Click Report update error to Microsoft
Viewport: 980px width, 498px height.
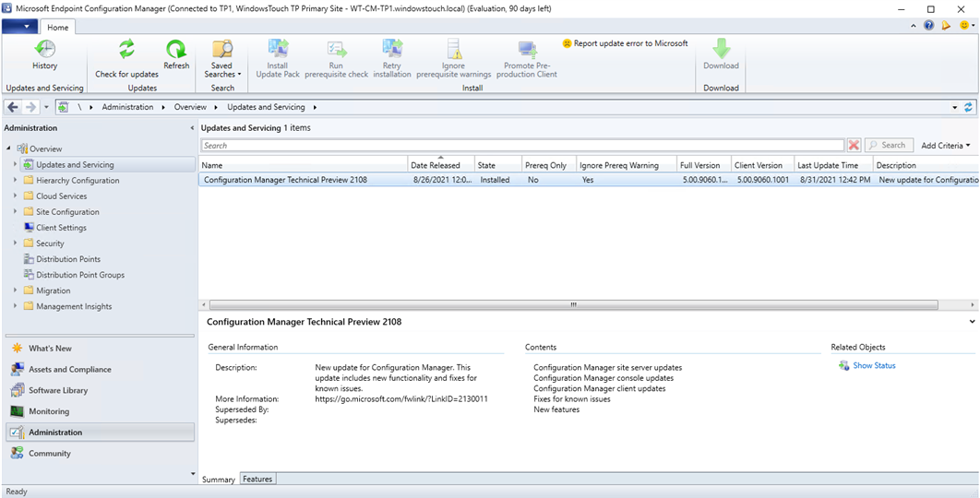click(x=625, y=43)
